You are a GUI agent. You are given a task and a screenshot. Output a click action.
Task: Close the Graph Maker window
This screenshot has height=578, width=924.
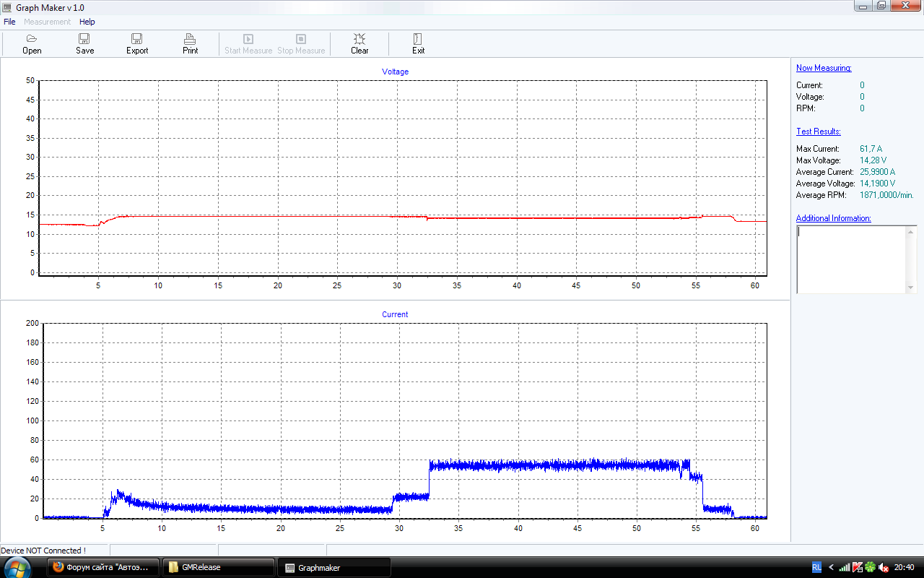tap(905, 6)
